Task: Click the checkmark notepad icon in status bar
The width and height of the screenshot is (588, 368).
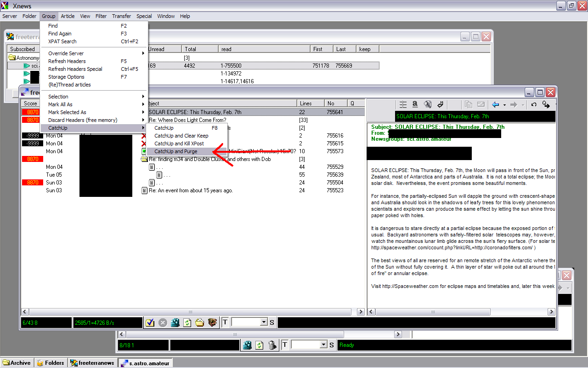Action: coord(150,322)
